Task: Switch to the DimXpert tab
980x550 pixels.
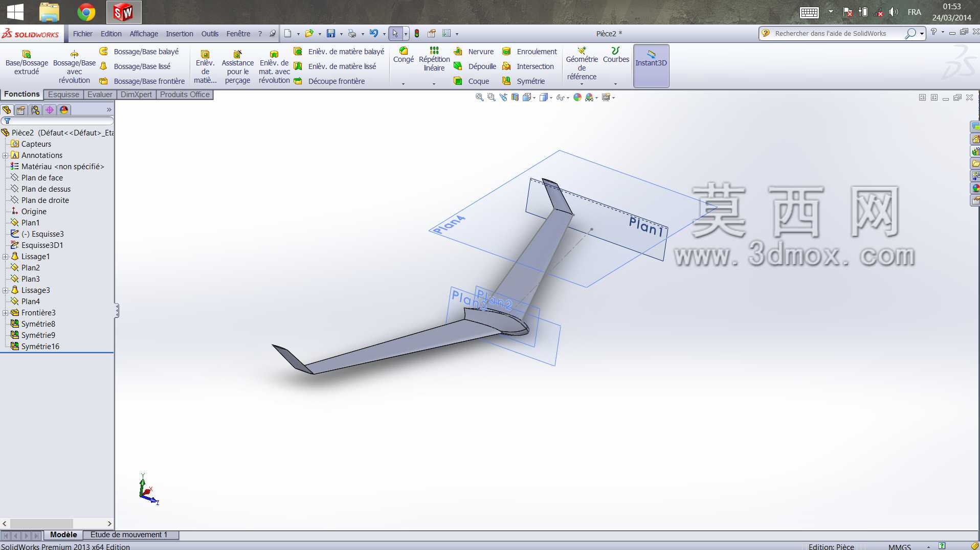Action: 136,95
